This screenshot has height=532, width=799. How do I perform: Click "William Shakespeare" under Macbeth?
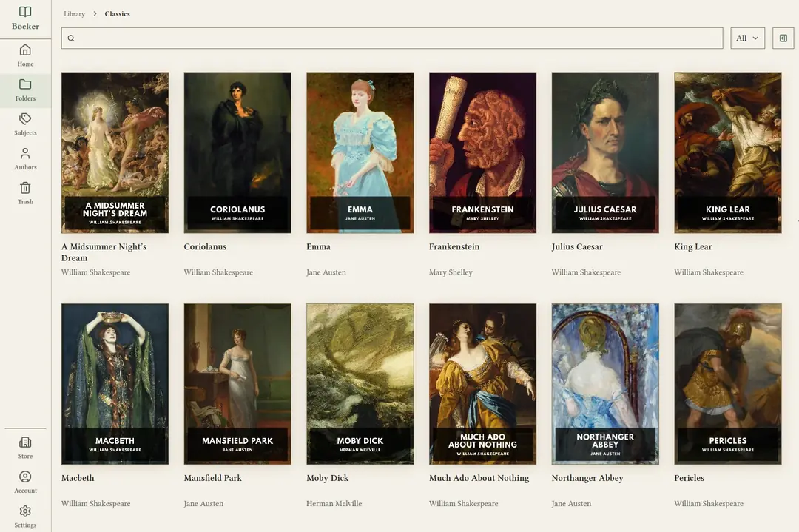(x=95, y=503)
